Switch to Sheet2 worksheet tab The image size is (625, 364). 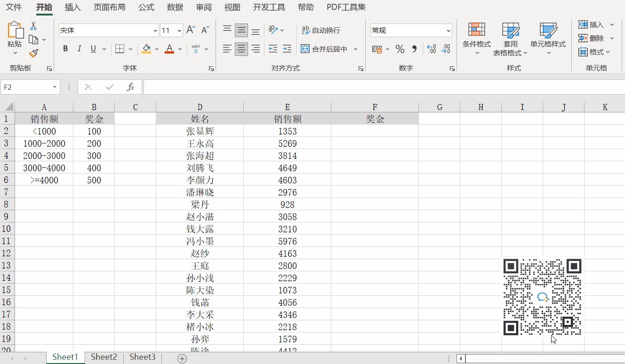pos(104,357)
